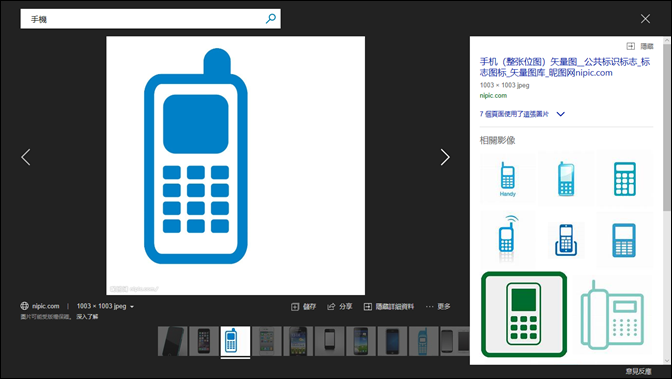Go to next image with right arrow
The image size is (672, 379).
445,157
